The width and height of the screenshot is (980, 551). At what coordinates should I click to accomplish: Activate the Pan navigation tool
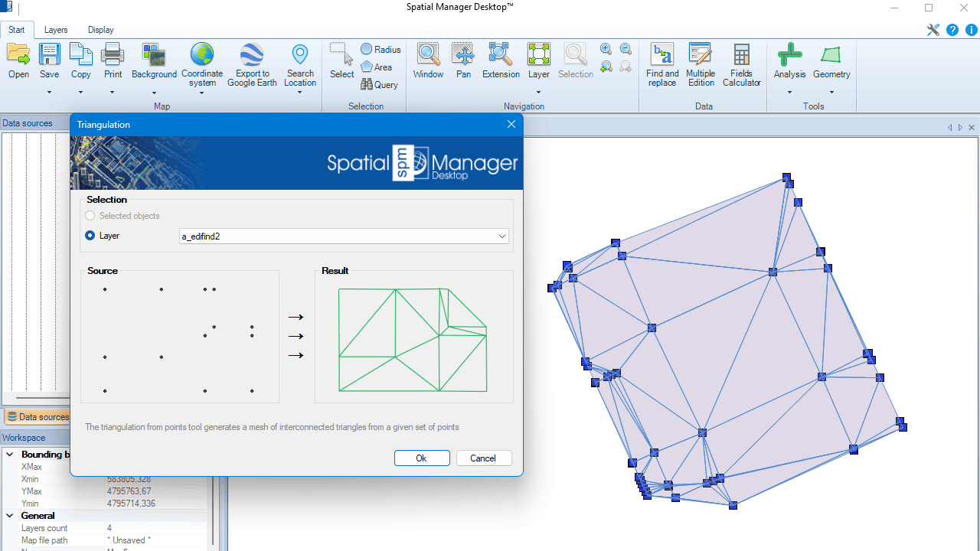pos(463,61)
